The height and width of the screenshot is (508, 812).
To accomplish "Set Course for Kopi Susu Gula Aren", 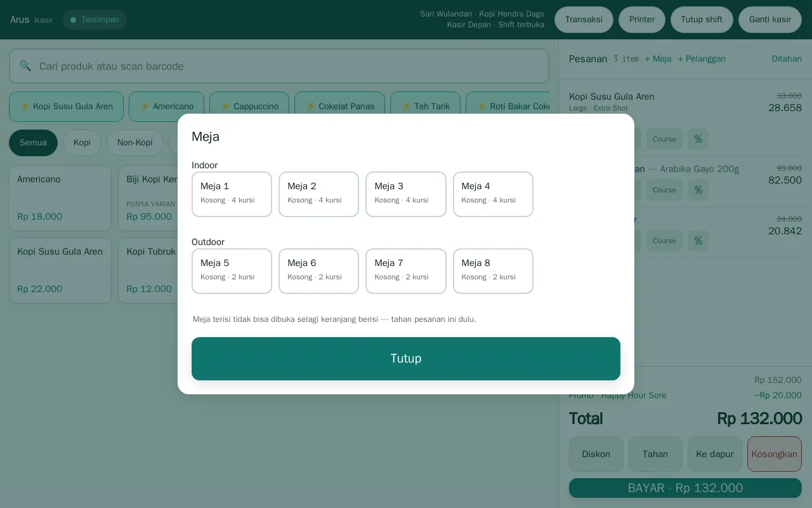I will click(664, 139).
